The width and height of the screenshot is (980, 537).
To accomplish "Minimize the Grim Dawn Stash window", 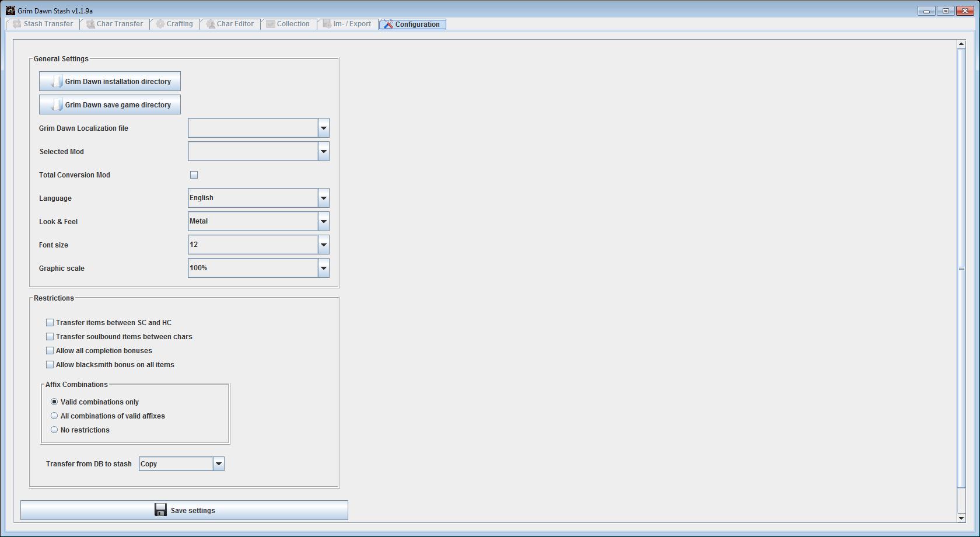I will point(926,11).
